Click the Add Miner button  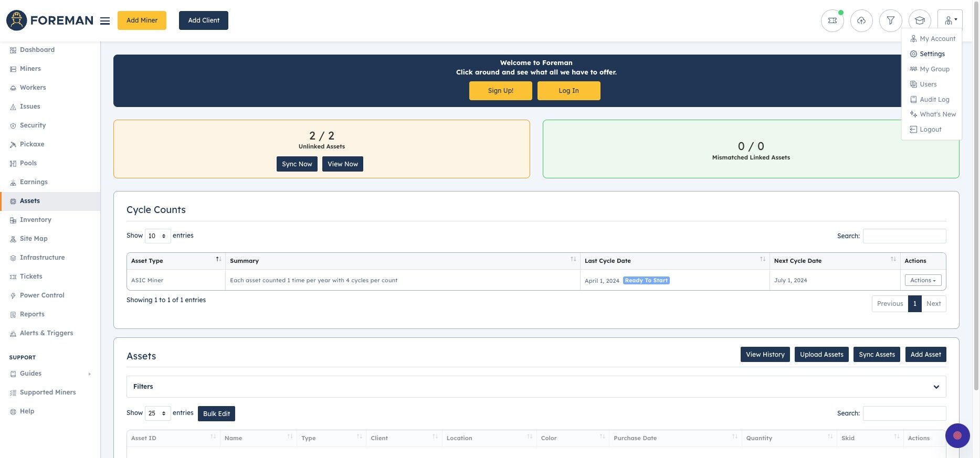pos(142,20)
